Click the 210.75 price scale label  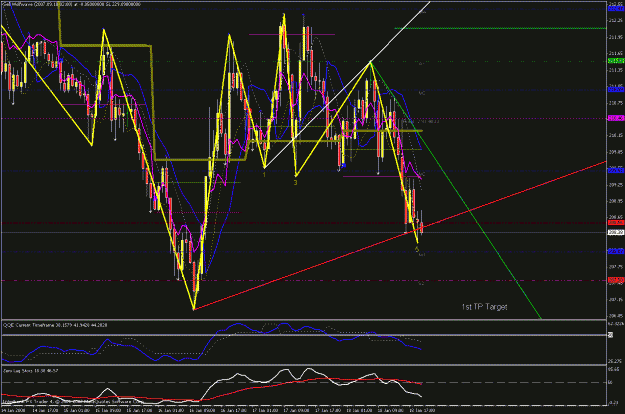pos(616,103)
